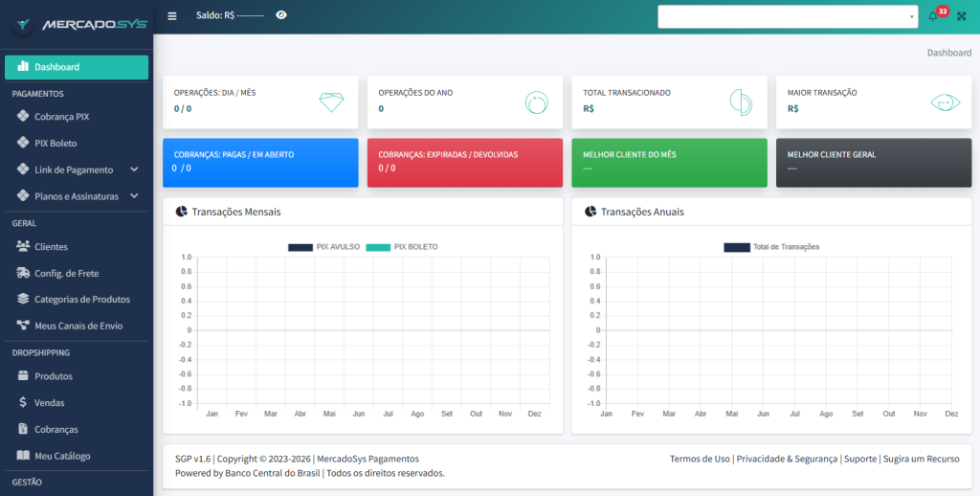This screenshot has height=496, width=980.
Task: Toggle PIX AVULSO legend series
Action: [x=324, y=247]
